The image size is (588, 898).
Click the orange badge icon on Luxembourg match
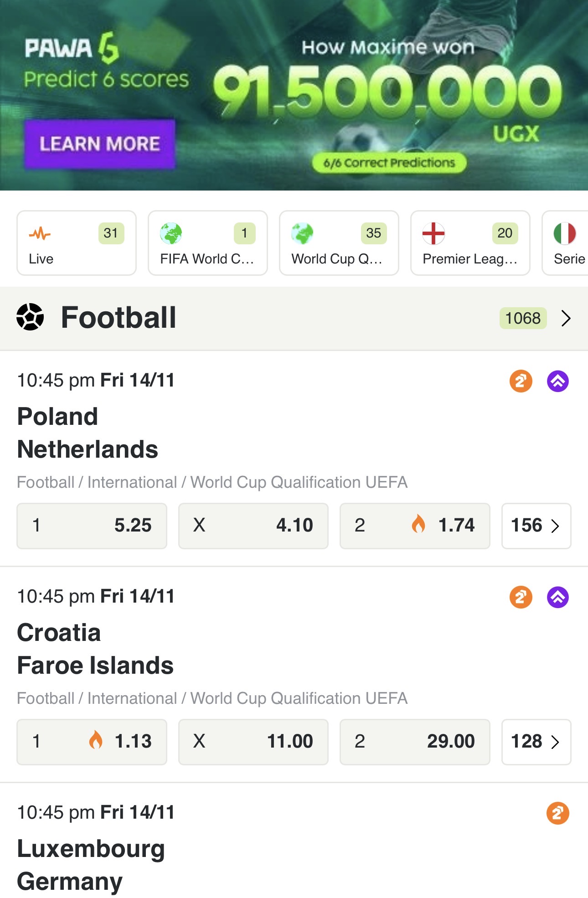[557, 813]
